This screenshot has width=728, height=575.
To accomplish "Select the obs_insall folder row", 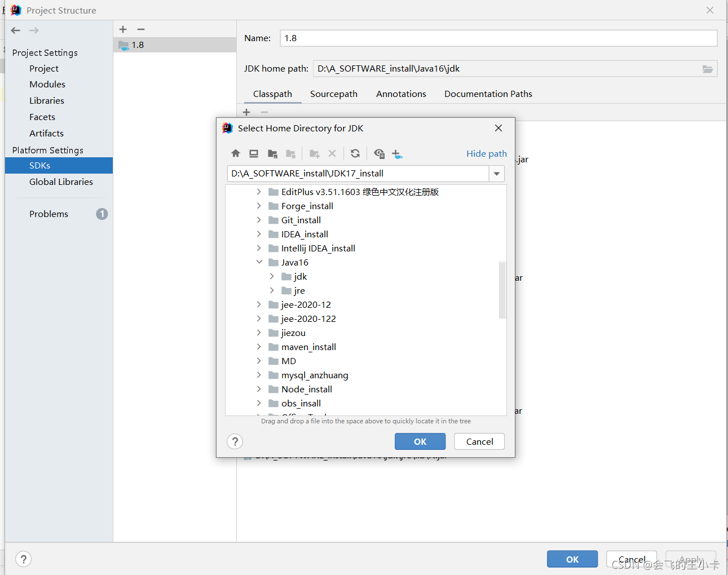I will pyautogui.click(x=365, y=403).
